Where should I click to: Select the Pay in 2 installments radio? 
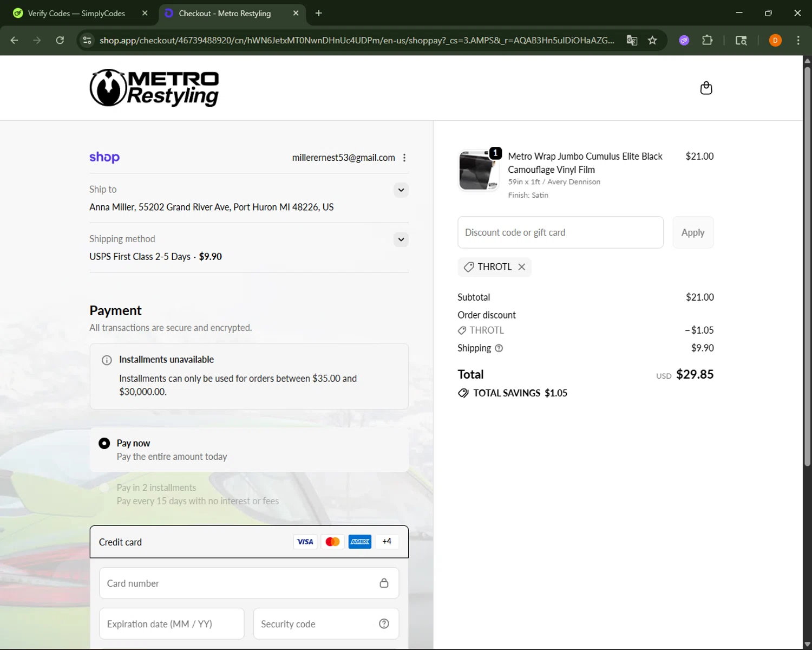[104, 488]
